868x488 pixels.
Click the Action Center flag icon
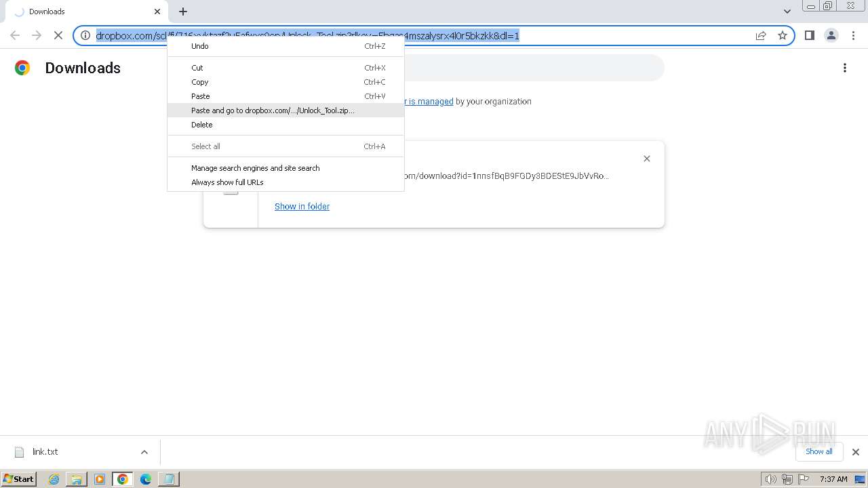pyautogui.click(x=804, y=479)
